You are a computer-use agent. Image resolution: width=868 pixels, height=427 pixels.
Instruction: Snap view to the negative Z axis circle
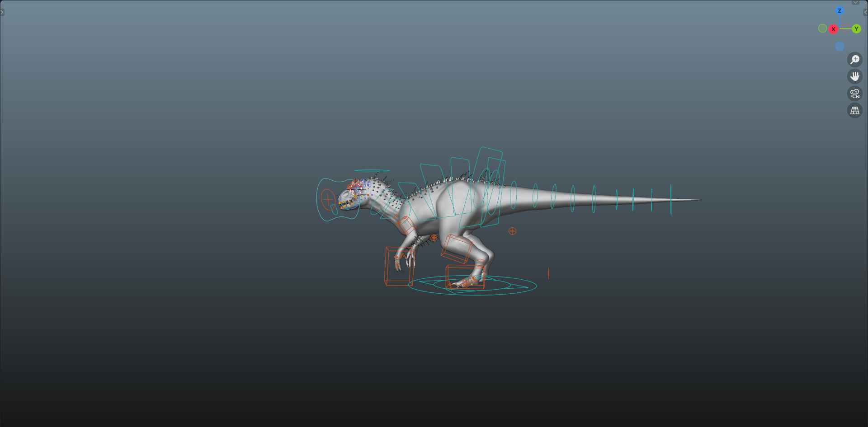pyautogui.click(x=840, y=47)
